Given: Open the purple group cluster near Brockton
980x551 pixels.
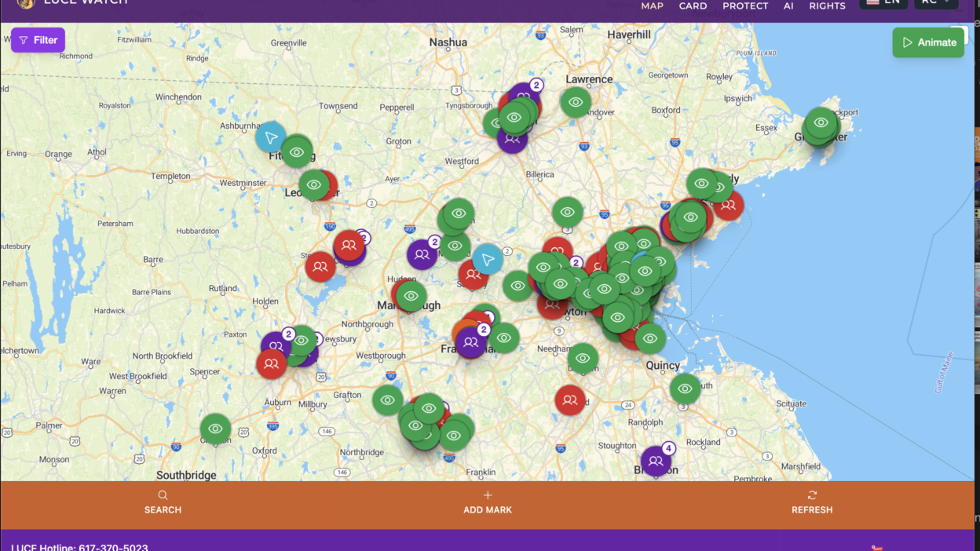Looking at the screenshot, I should [656, 462].
